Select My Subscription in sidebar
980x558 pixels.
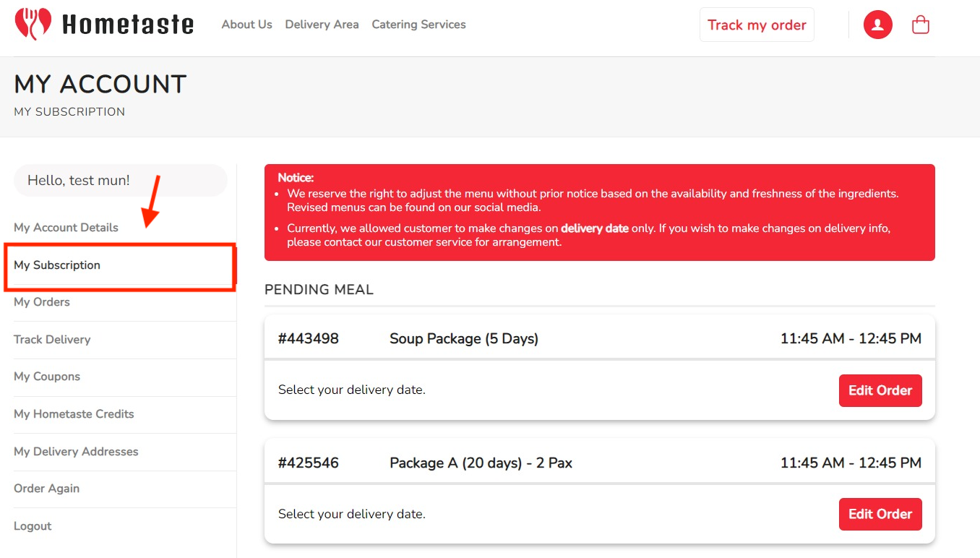pos(57,265)
